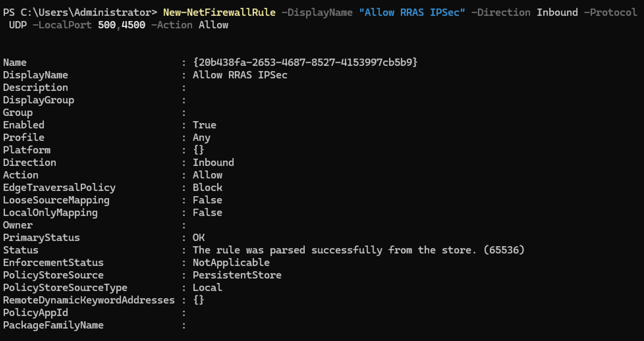Click the New-NetFirewallRule command text
The width and height of the screenshot is (644, 341).
click(219, 13)
